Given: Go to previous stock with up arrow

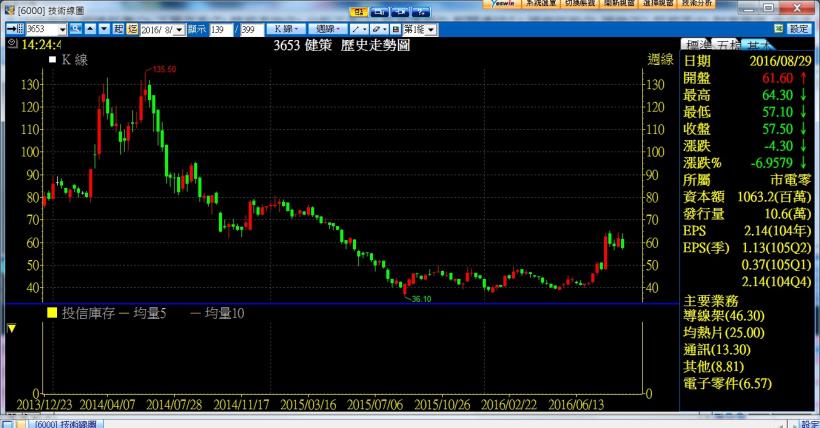Looking at the screenshot, I should pyautogui.click(x=90, y=29).
